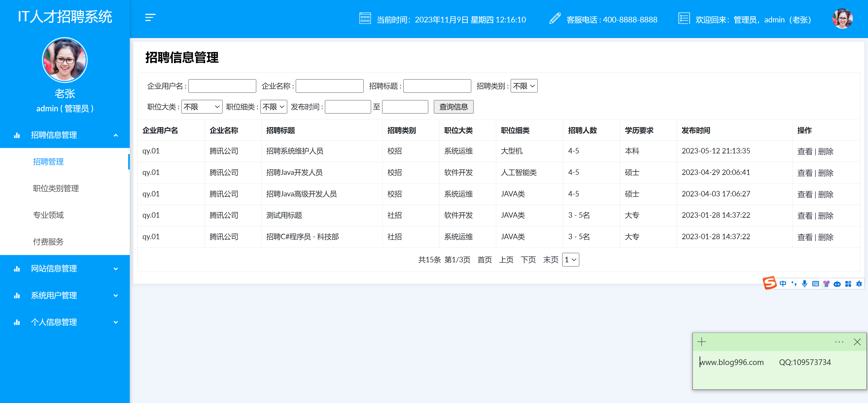Add new sticky note with plus icon
Screen dimensions: 868x403
pos(702,342)
